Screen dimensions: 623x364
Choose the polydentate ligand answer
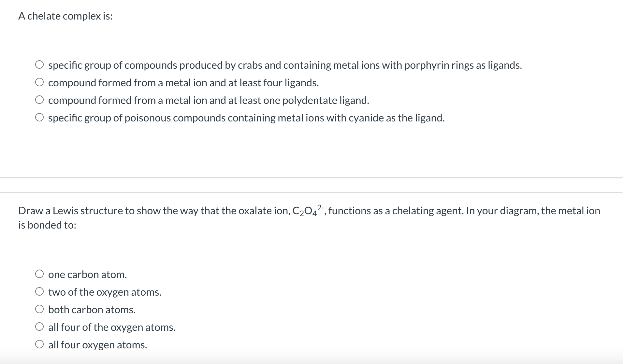point(40,100)
